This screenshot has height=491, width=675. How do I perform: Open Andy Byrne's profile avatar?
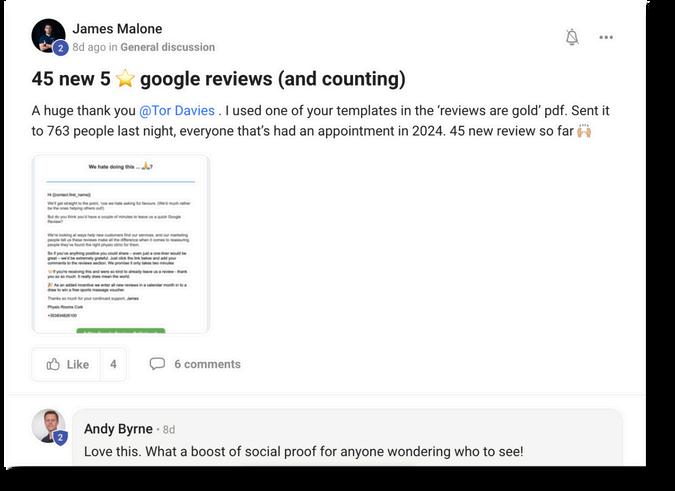(48, 426)
